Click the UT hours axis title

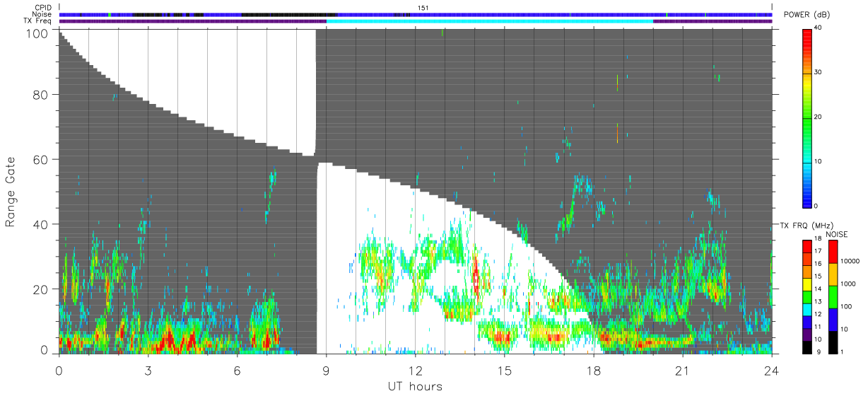click(415, 387)
